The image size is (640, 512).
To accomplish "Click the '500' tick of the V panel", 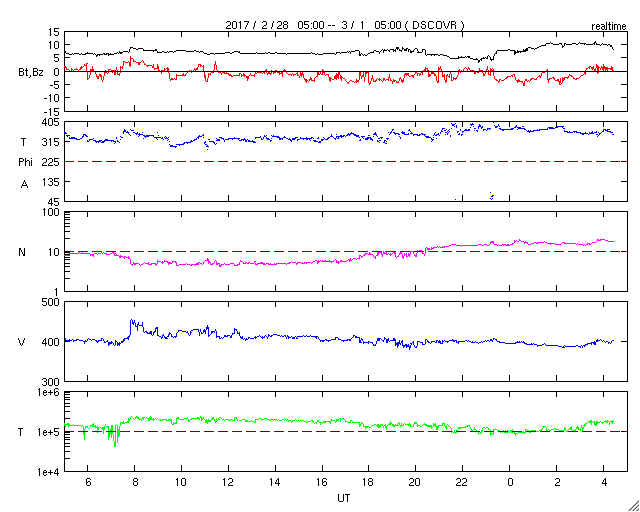I will click(51, 303).
